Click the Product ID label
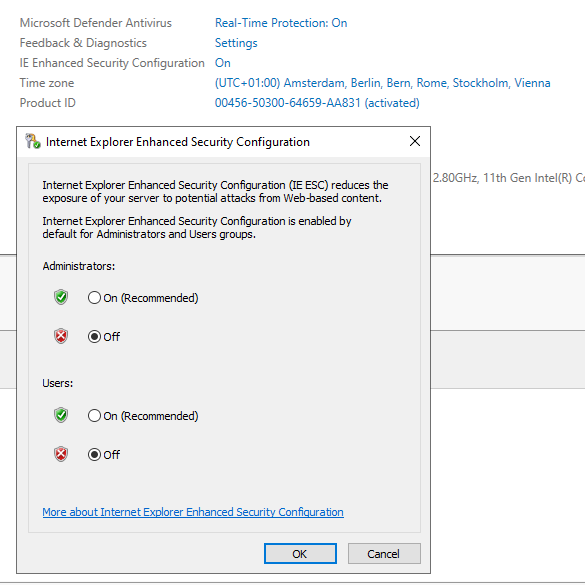The image size is (585, 585). coord(48,103)
